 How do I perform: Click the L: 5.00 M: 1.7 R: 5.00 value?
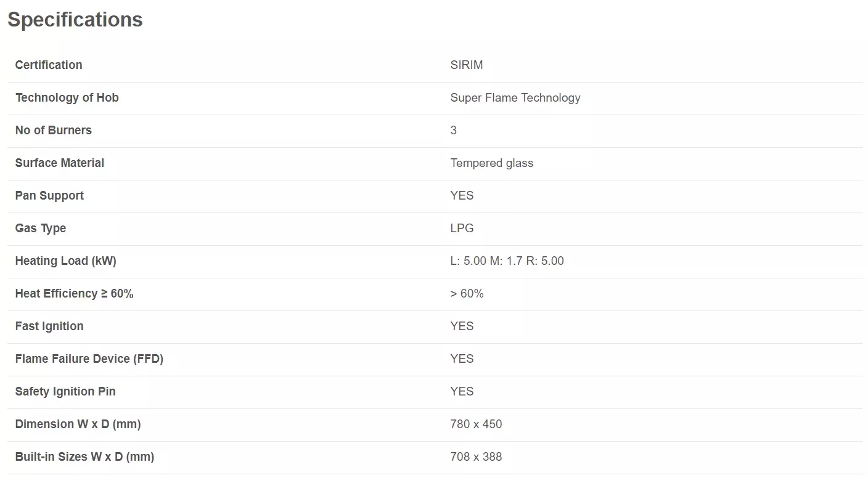(x=507, y=261)
